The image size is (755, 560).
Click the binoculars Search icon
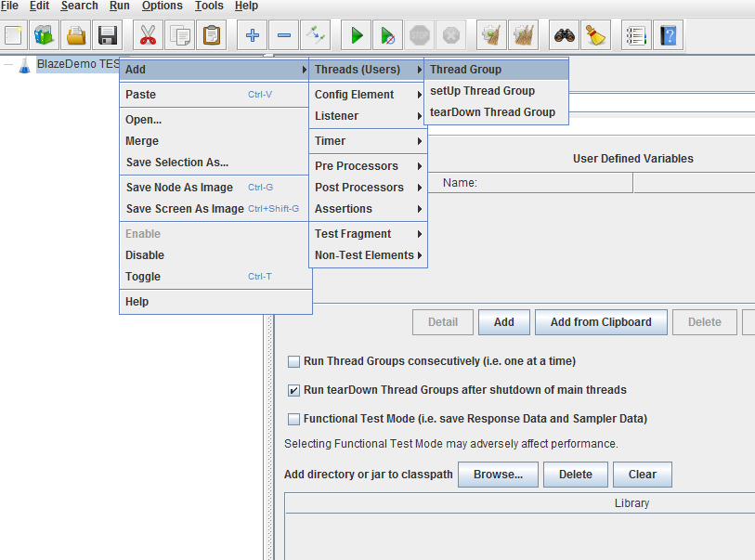[x=565, y=36]
